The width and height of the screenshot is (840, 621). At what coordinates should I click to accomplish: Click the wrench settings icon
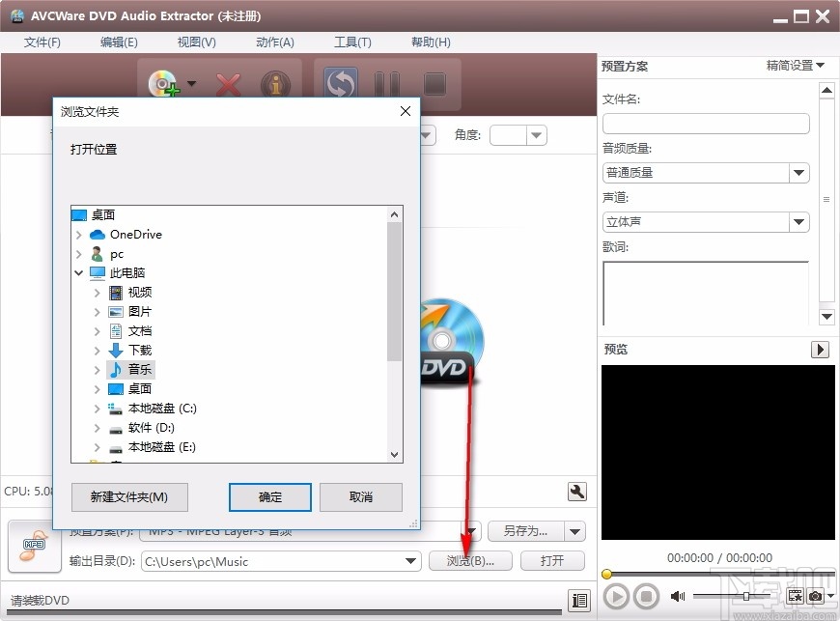(x=576, y=492)
